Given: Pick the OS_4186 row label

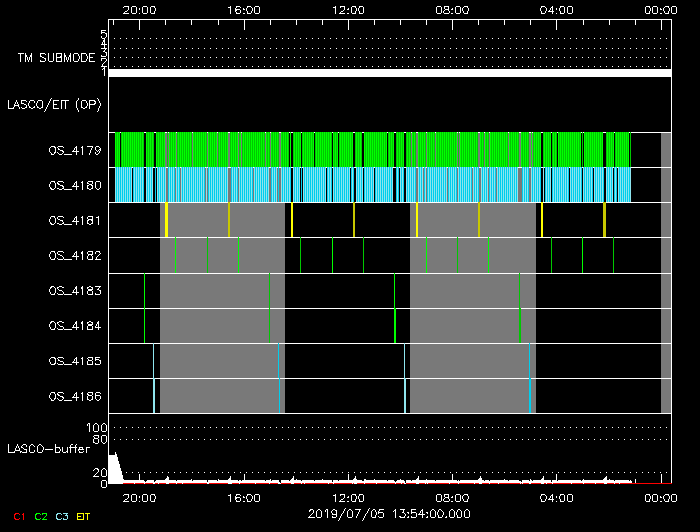Looking at the screenshot, I should click(x=75, y=396).
